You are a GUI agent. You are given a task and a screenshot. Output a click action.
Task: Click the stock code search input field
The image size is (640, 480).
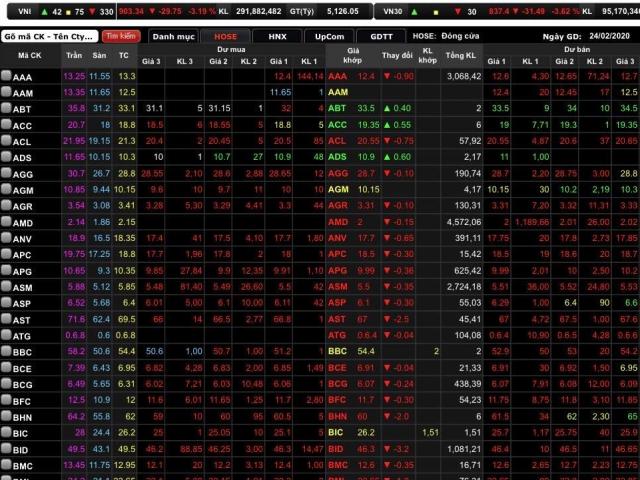tap(49, 35)
